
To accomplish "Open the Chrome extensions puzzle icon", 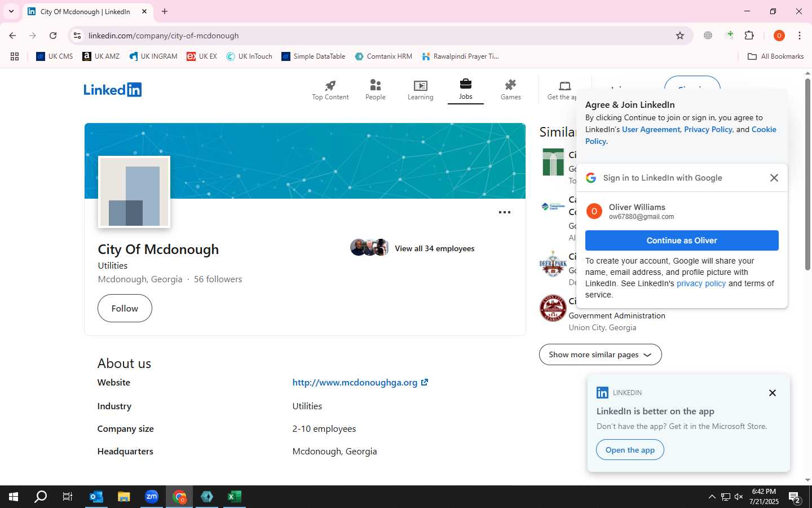I will pos(749,36).
